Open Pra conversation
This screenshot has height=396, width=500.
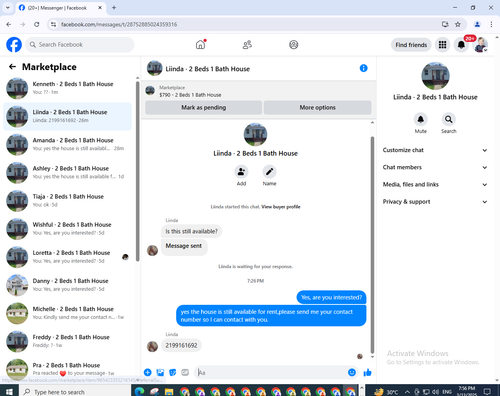click(68, 369)
